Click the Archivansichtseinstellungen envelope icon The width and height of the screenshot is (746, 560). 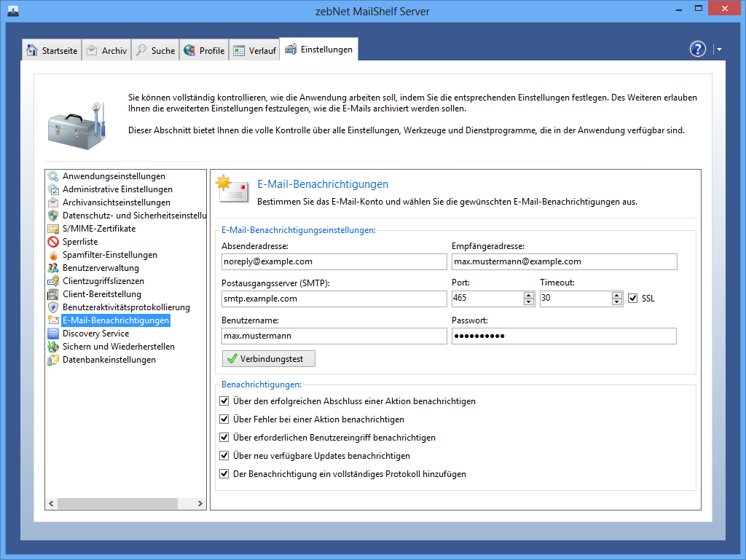click(x=53, y=202)
